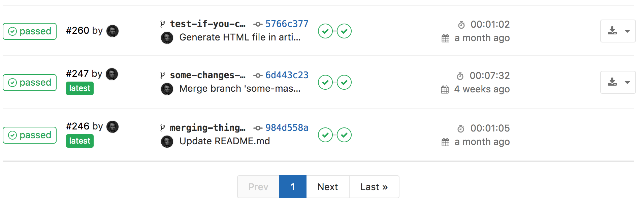The width and height of the screenshot is (644, 207).
Task: Click first stage status icon of pipeline #247
Action: [325, 82]
